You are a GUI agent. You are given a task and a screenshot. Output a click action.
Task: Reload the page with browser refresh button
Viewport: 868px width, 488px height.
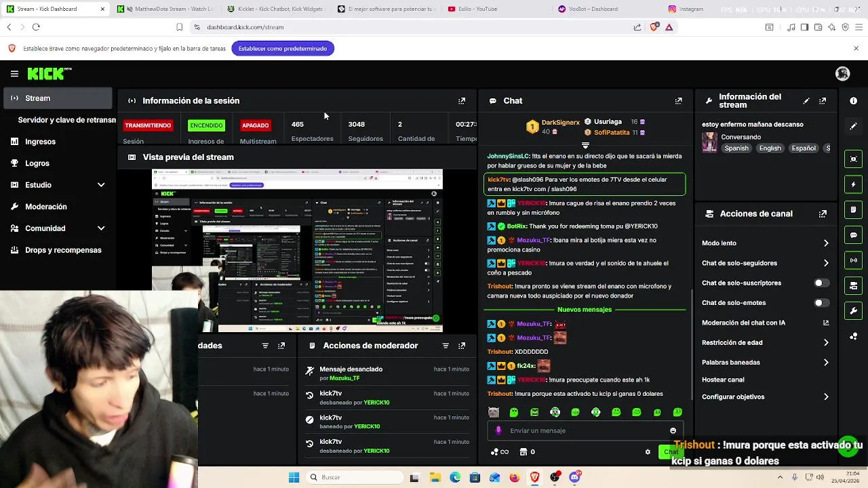[36, 27]
